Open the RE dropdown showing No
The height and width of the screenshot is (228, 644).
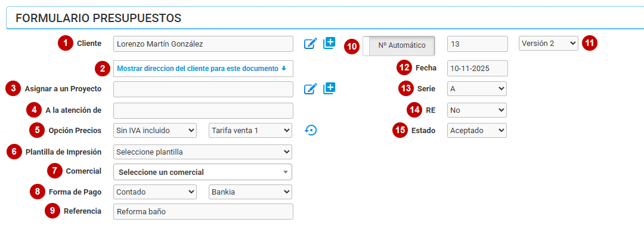click(477, 110)
